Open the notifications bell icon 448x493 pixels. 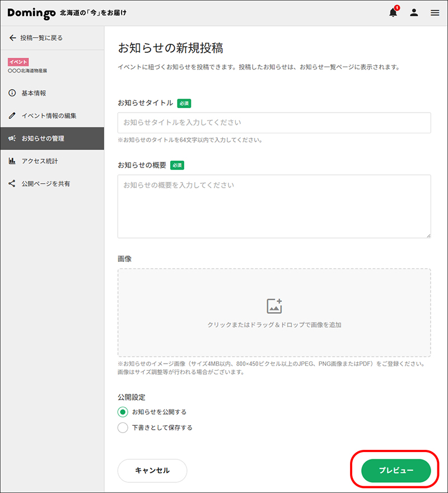(x=393, y=12)
